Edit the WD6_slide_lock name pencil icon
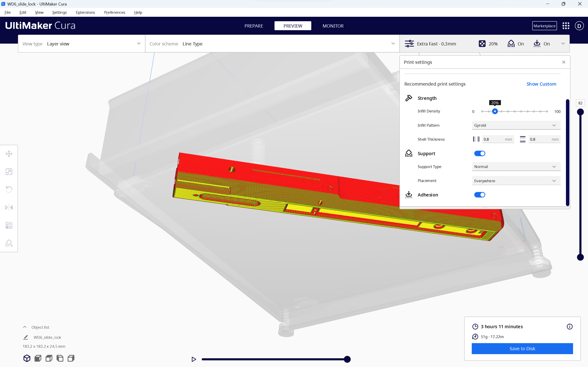588x367 pixels. click(x=26, y=337)
